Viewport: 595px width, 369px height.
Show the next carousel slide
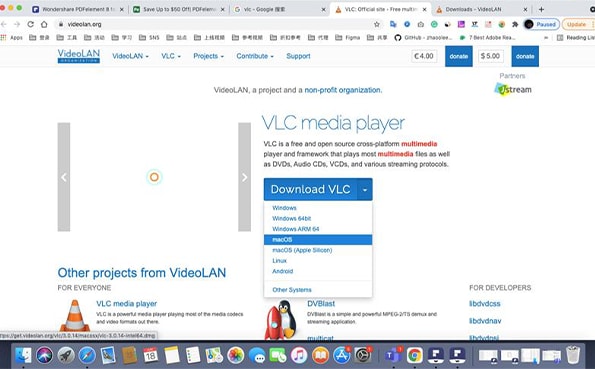pyautogui.click(x=244, y=177)
